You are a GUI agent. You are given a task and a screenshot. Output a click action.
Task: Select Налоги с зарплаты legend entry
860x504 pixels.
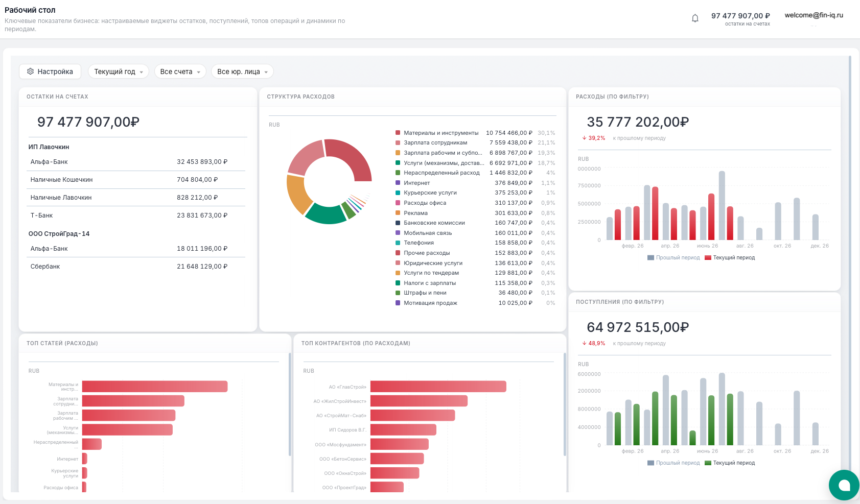pos(475,283)
